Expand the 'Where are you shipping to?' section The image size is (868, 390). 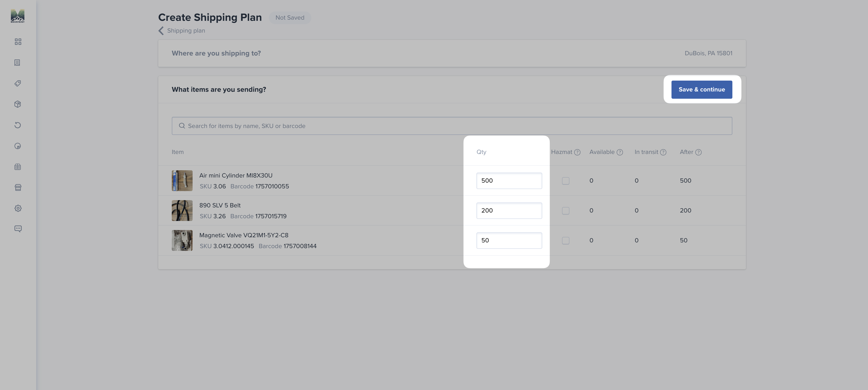[x=452, y=53]
